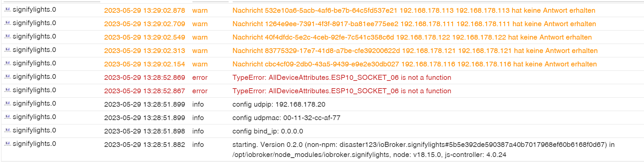Click the error level at 13:28:52.869

click(200, 77)
